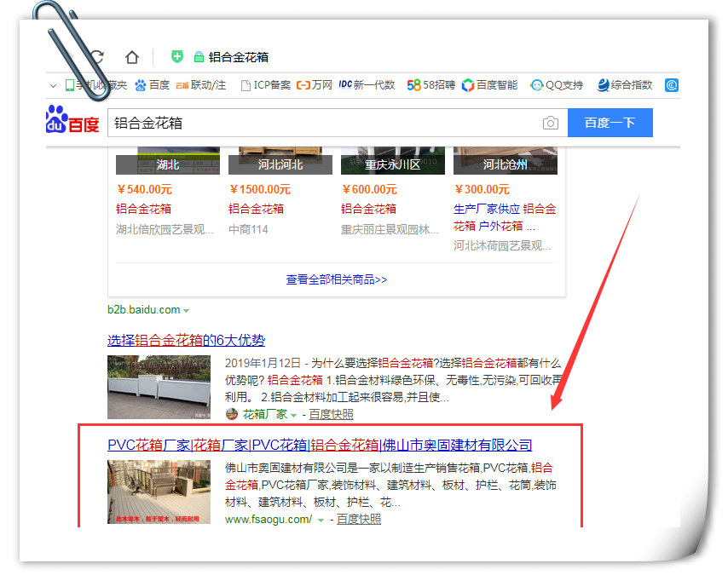This screenshot has width=728, height=581.
Task: Click vendor name 重庆丽庄景观园林...
Action: (x=390, y=229)
